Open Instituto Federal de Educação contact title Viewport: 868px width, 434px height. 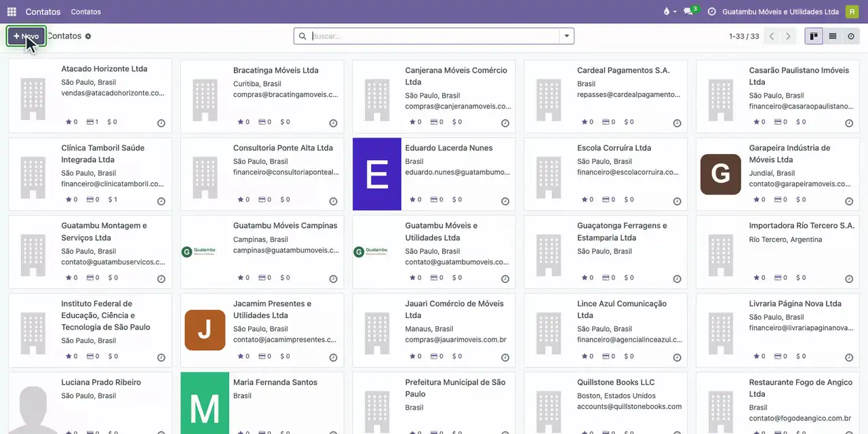pos(106,315)
